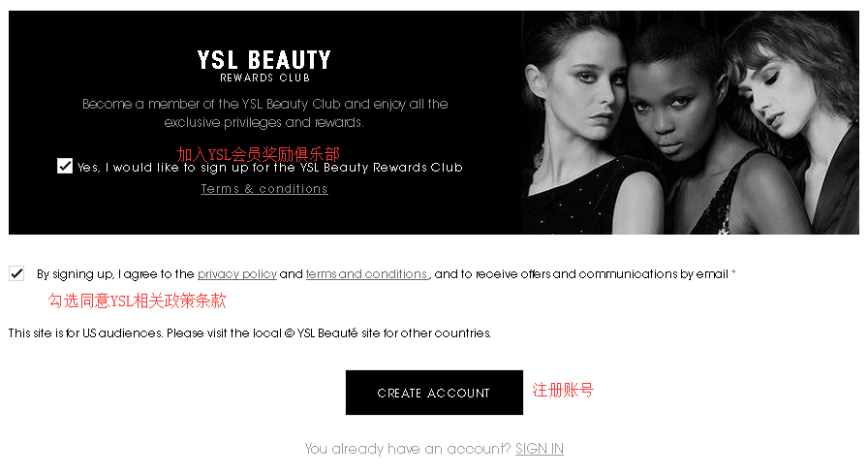868x474 pixels.
Task: Click the red 勾选同意YSL相关政策条款 annotation
Action: [x=137, y=300]
